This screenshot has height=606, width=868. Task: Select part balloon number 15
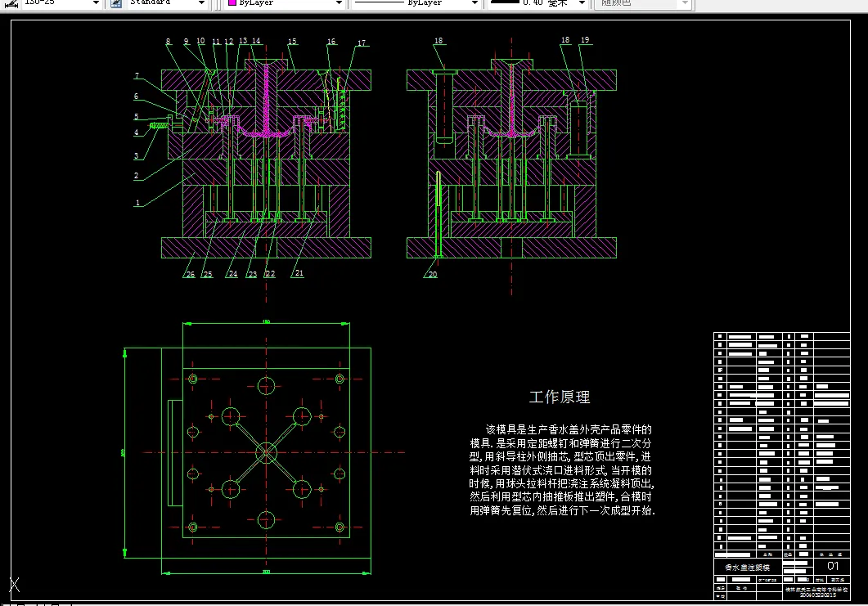tap(292, 42)
